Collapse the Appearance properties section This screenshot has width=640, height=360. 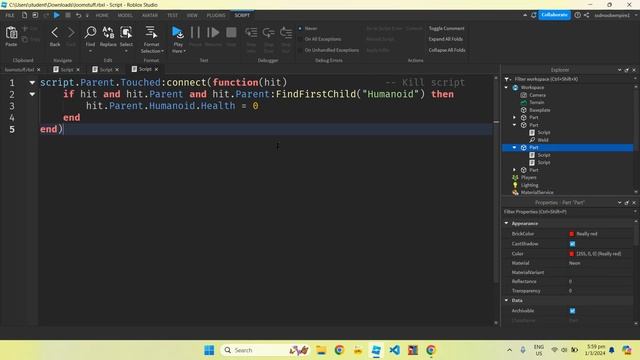(x=507, y=223)
